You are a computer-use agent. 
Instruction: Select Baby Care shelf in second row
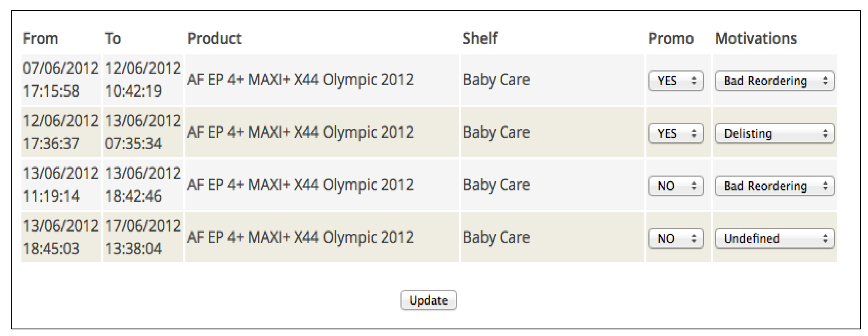pos(496,133)
